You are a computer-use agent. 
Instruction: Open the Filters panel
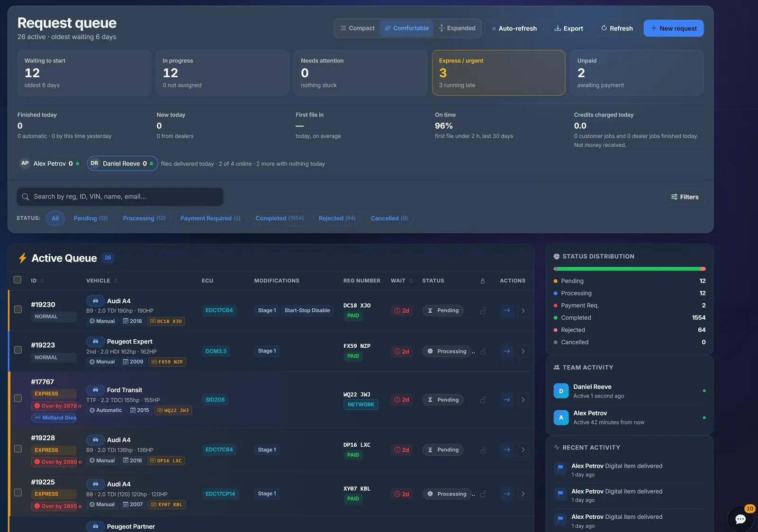click(x=685, y=197)
